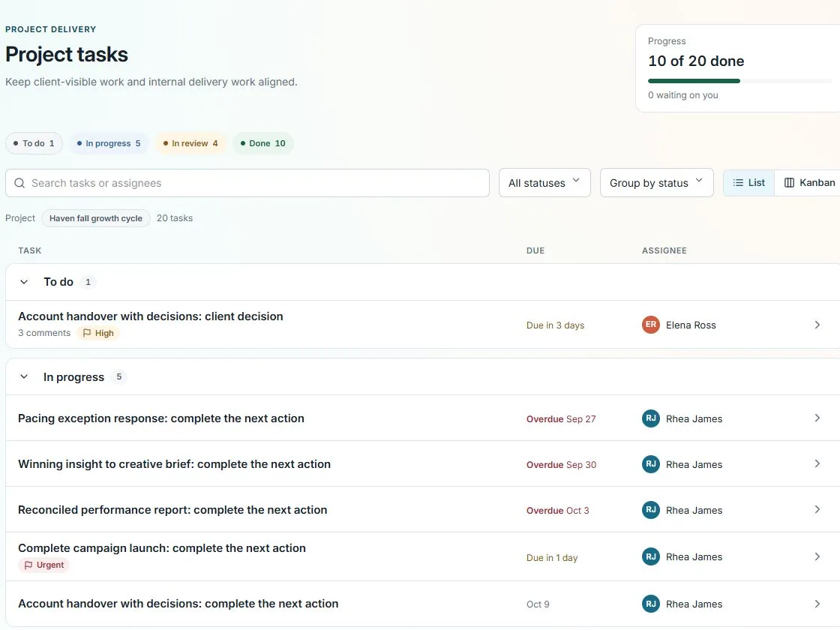
Task: Click the 20 tasks count text
Action: [x=175, y=218]
